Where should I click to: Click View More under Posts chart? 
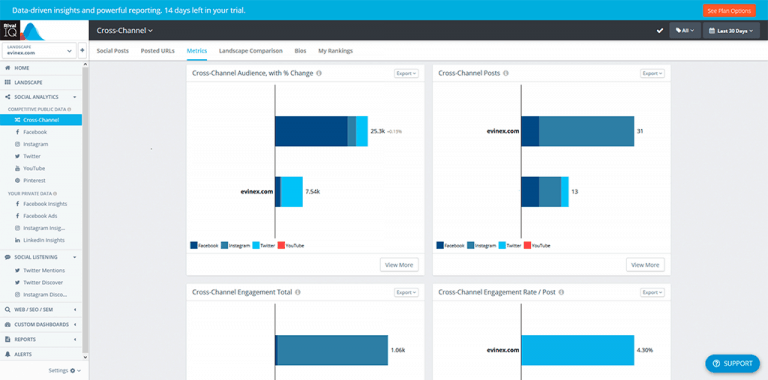click(645, 265)
